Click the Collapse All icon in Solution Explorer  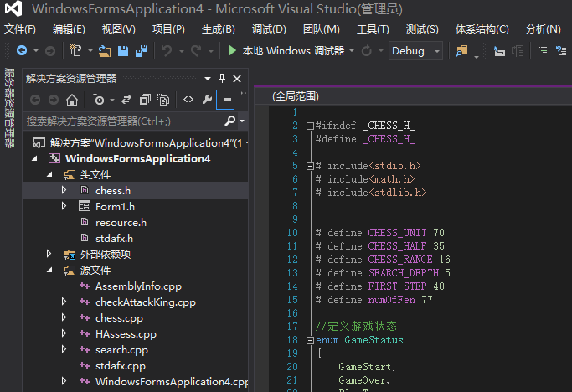coord(145,100)
